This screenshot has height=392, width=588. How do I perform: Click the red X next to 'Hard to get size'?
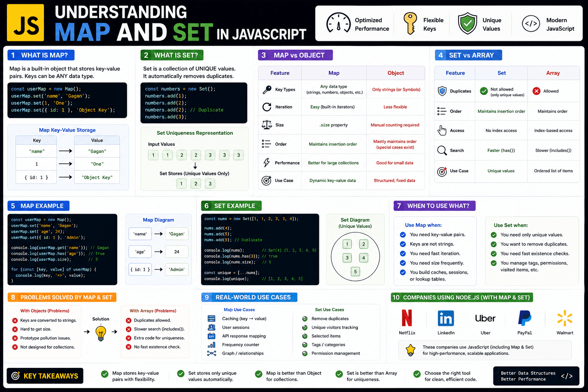click(x=15, y=329)
